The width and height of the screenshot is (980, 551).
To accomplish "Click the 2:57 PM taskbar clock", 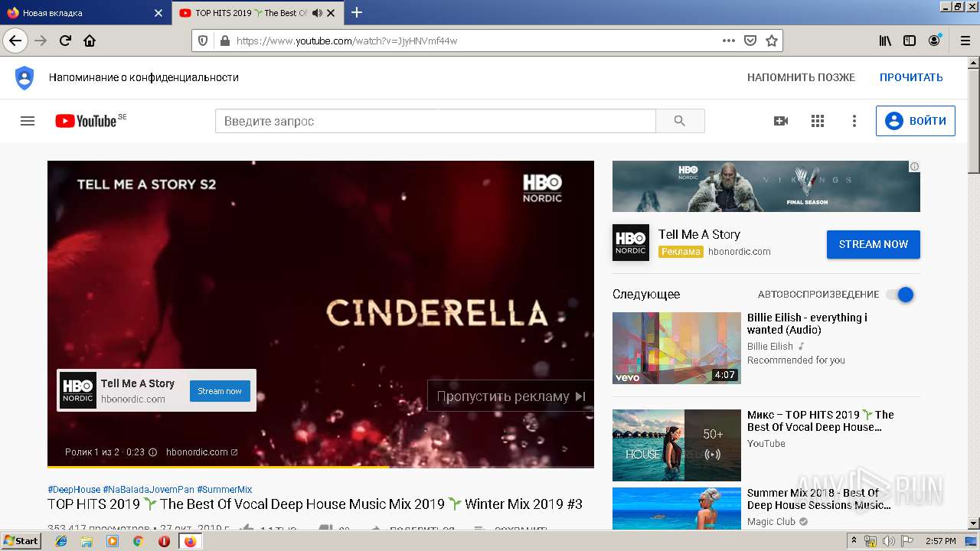I will [x=941, y=541].
